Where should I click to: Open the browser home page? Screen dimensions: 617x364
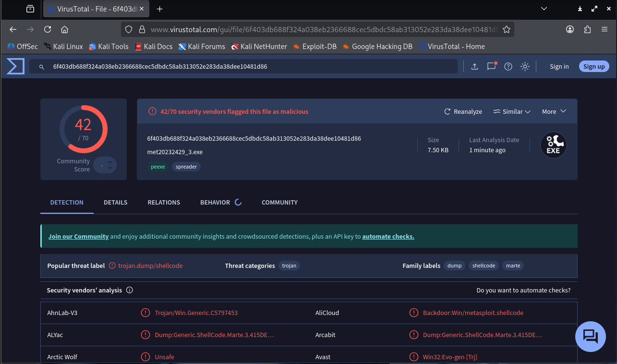point(64,29)
